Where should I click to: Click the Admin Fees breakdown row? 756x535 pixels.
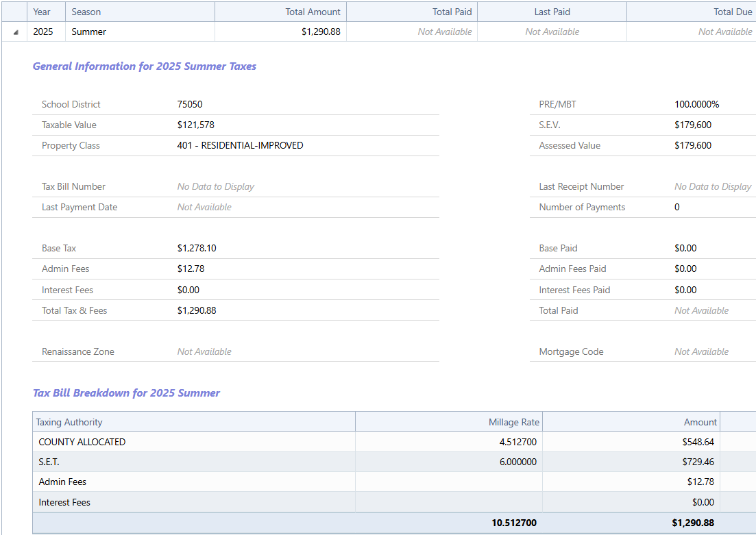pyautogui.click(x=62, y=482)
